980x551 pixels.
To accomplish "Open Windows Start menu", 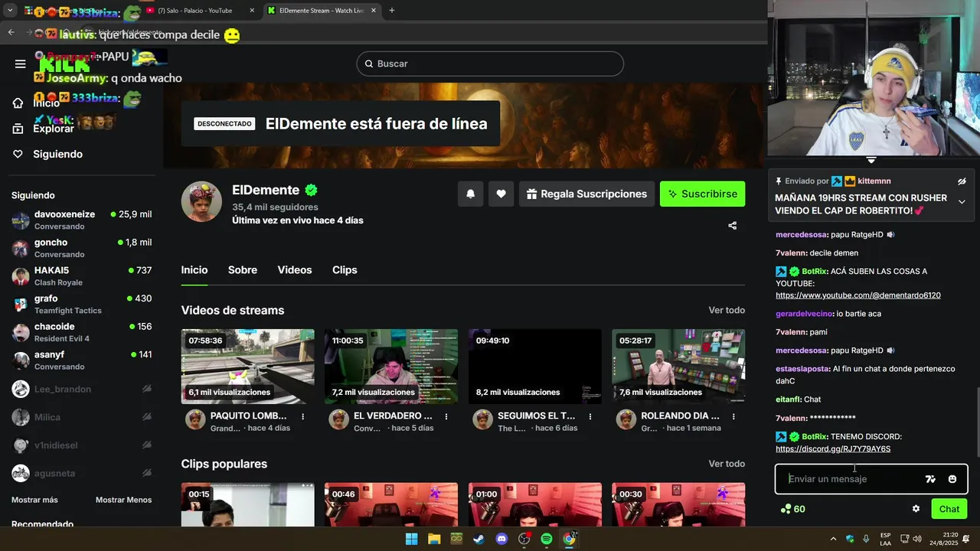I will [411, 539].
